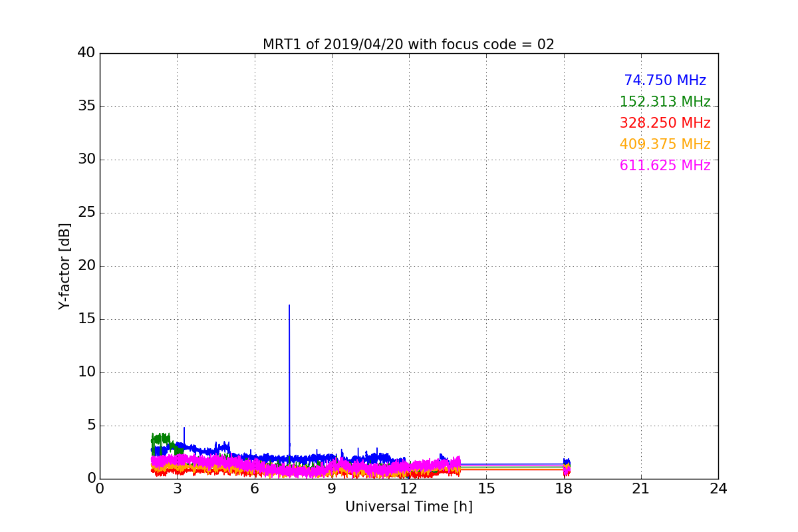Click the x-axis tick label 18
The width and height of the screenshot is (798, 532).
pos(564,489)
